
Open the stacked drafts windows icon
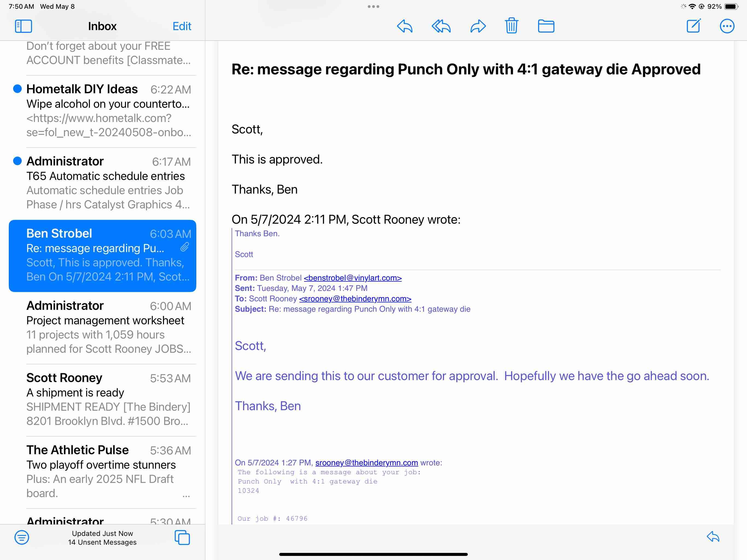click(x=182, y=537)
